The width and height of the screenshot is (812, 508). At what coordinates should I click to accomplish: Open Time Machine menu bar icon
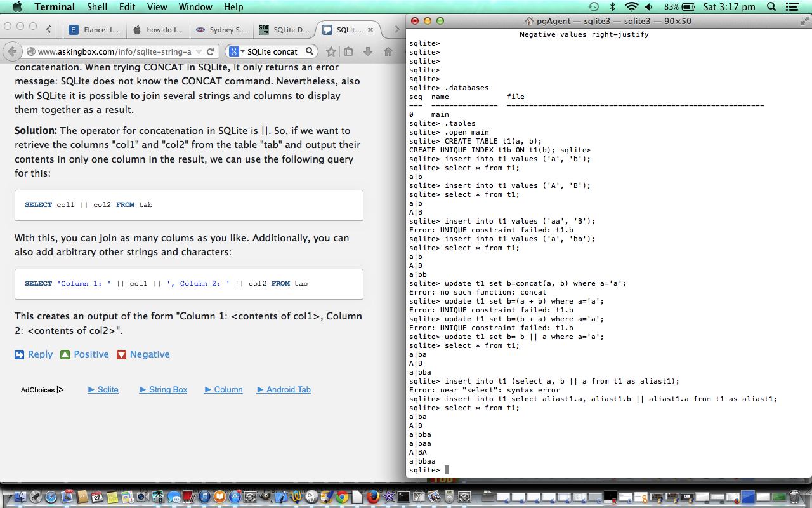[593, 7]
